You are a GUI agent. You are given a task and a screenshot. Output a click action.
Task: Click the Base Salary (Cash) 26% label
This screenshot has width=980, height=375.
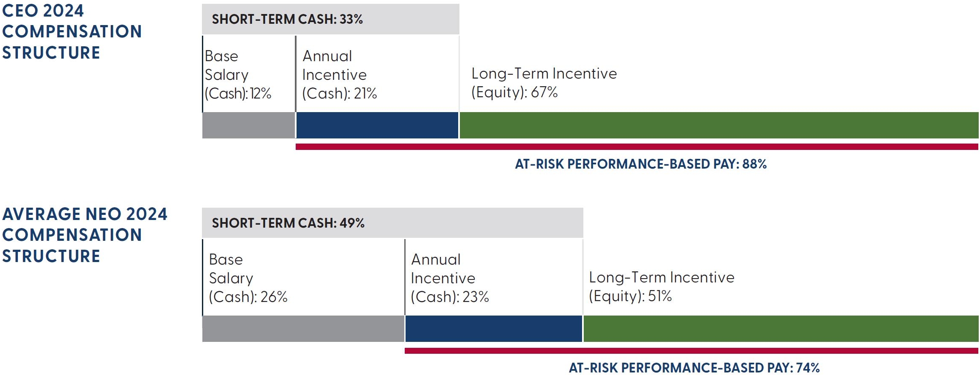click(248, 278)
